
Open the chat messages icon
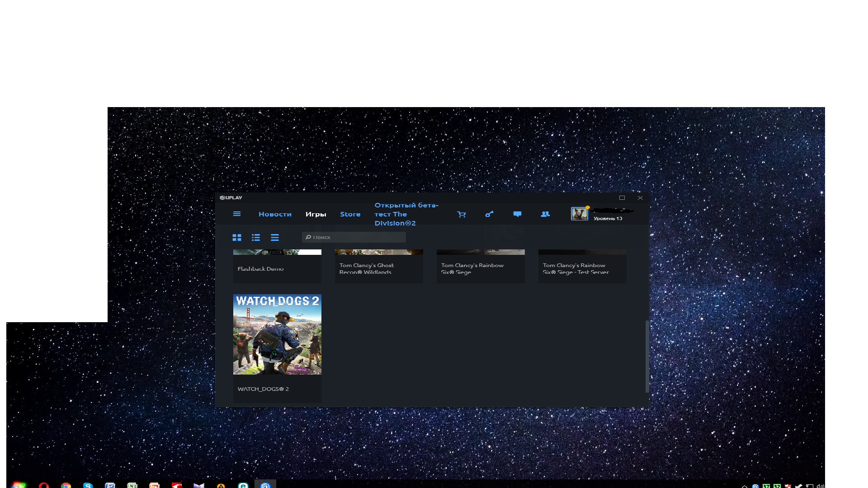tap(517, 214)
